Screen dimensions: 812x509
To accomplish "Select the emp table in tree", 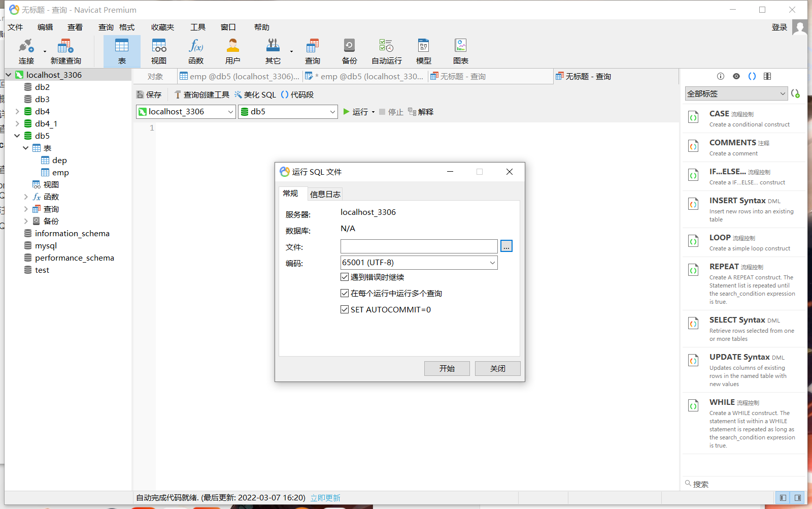I will pyautogui.click(x=60, y=173).
